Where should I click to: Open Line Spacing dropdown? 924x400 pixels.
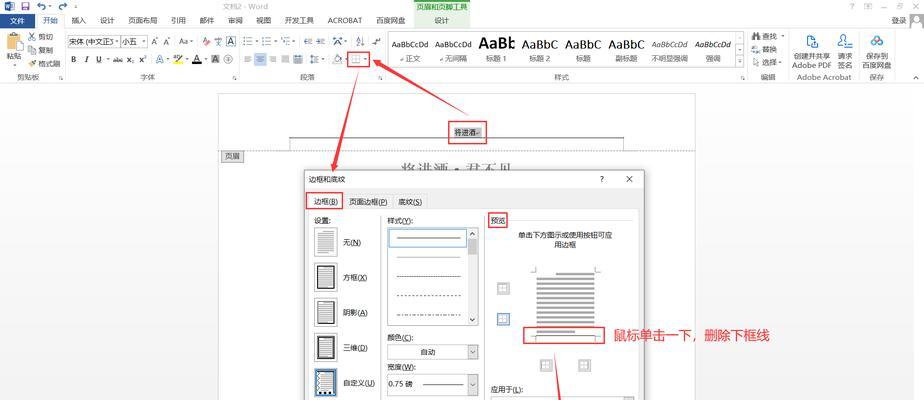pyautogui.click(x=316, y=59)
